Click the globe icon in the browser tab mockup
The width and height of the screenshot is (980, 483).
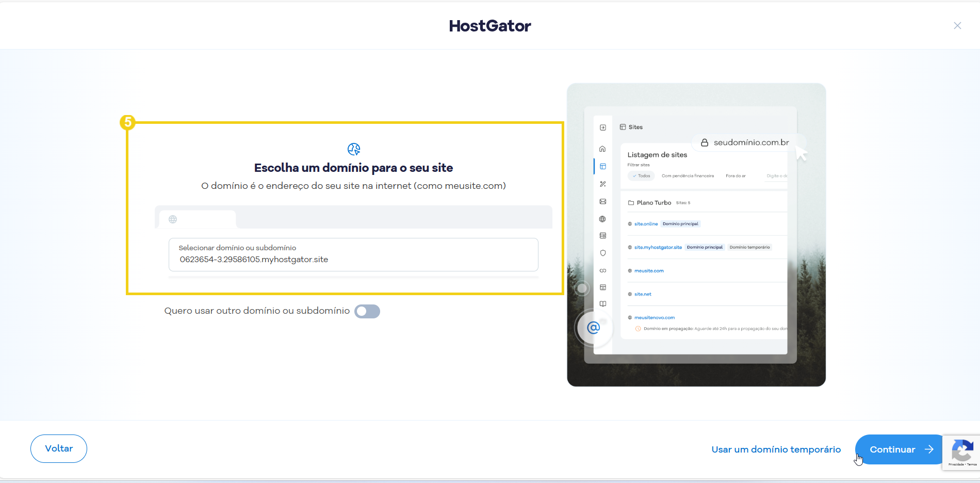click(173, 219)
